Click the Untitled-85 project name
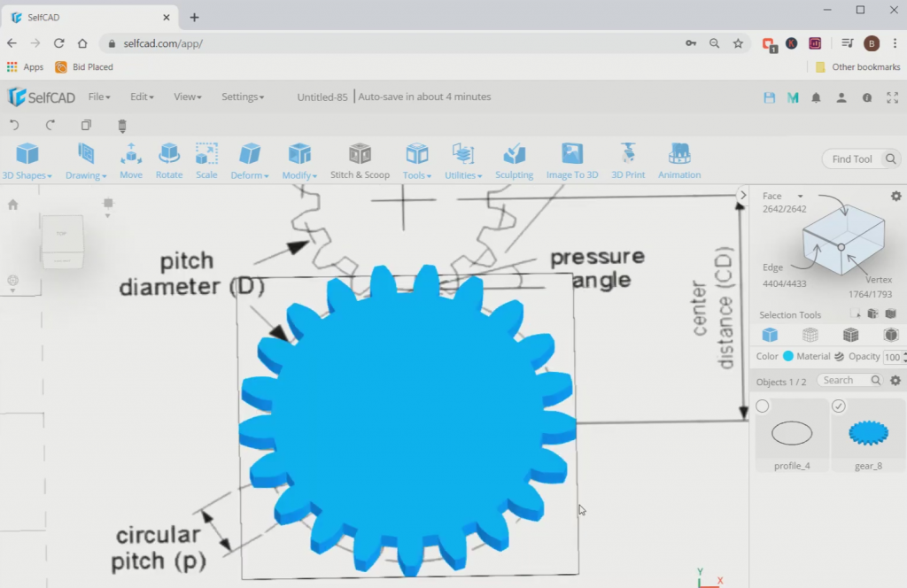907x588 pixels. point(322,97)
